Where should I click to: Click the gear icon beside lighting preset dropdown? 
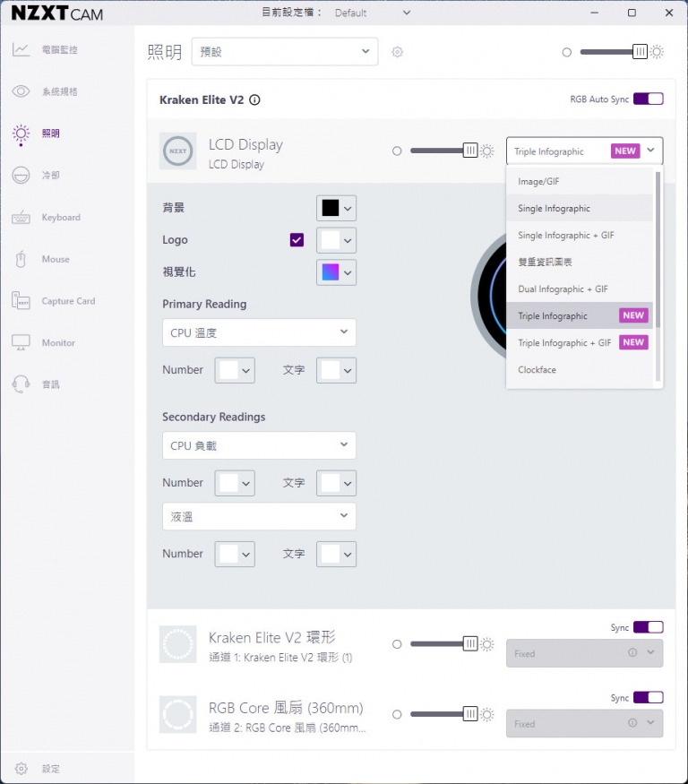click(x=398, y=52)
